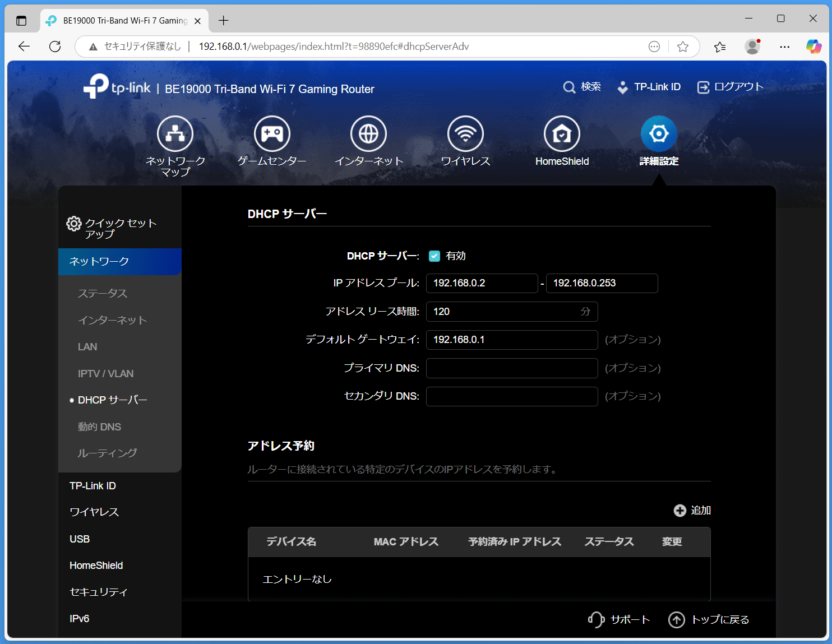832x644 pixels.
Task: Click the logout (ログアウト) icon
Action: 703,87
